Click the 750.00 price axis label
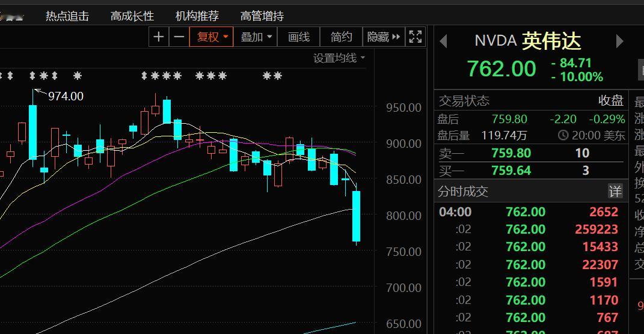 tap(403, 252)
